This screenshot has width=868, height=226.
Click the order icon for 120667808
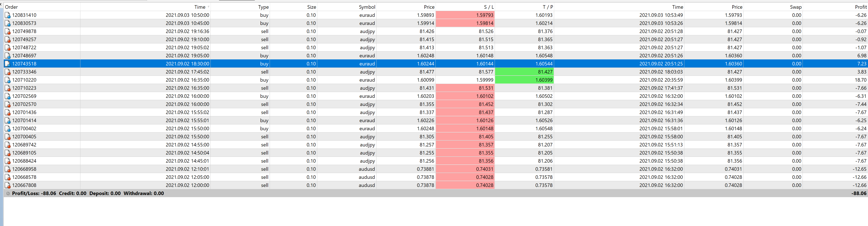tap(7, 185)
